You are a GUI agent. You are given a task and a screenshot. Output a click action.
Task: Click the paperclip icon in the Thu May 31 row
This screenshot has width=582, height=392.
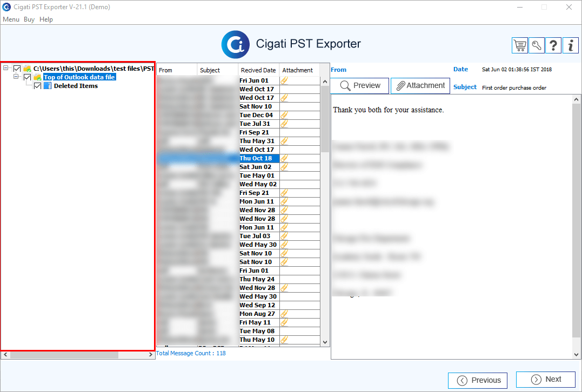pyautogui.click(x=284, y=141)
